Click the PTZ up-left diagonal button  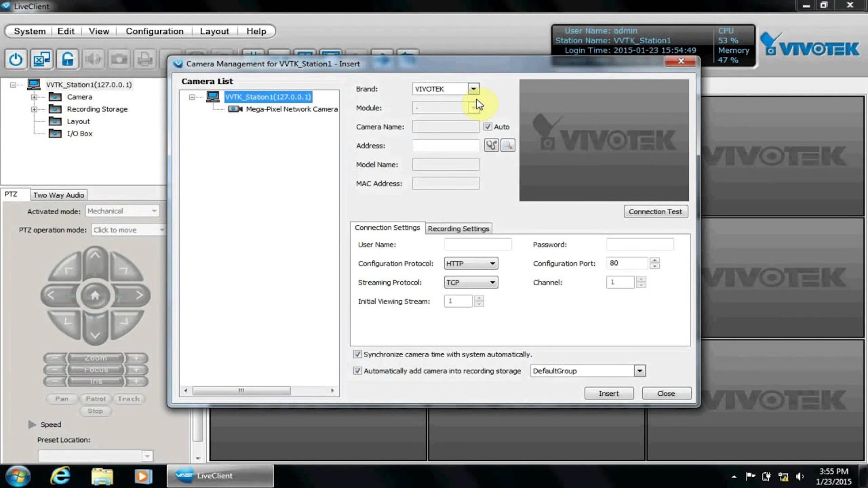coord(66,268)
